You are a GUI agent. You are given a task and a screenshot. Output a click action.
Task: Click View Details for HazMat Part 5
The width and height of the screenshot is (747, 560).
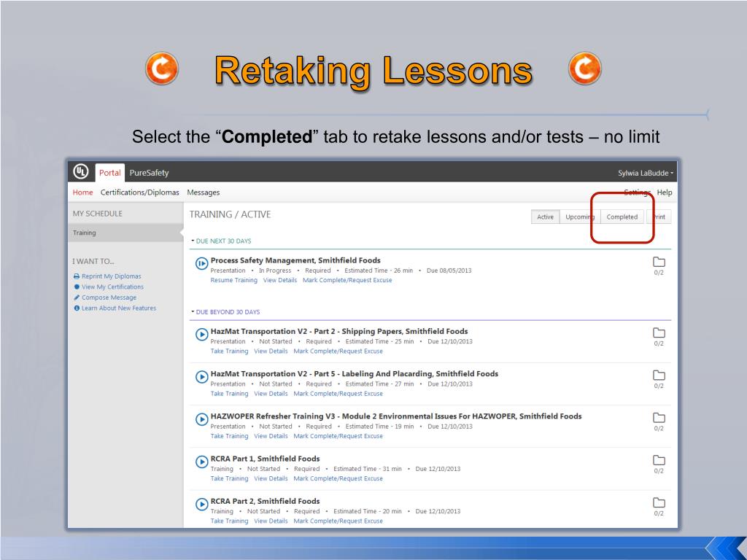(x=271, y=393)
